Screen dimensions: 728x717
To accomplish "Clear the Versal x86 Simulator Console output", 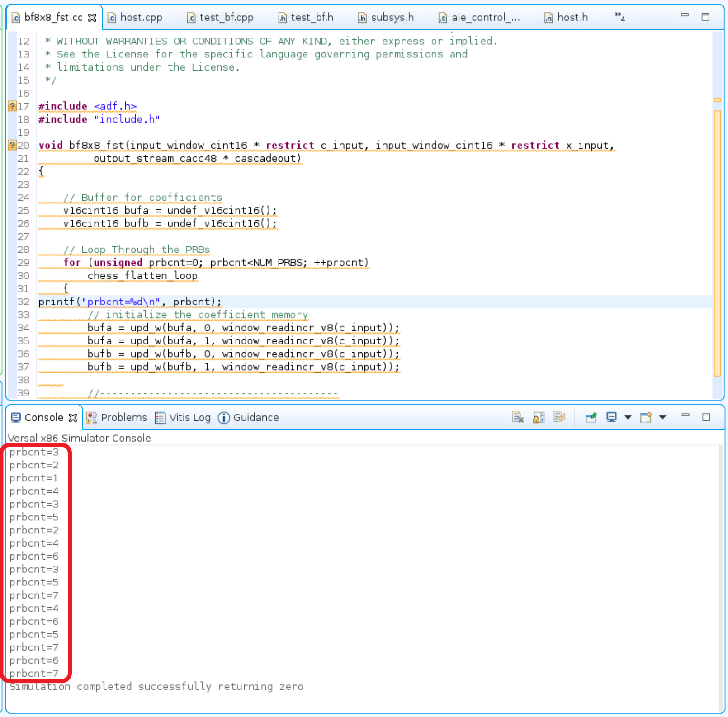I will click(518, 417).
